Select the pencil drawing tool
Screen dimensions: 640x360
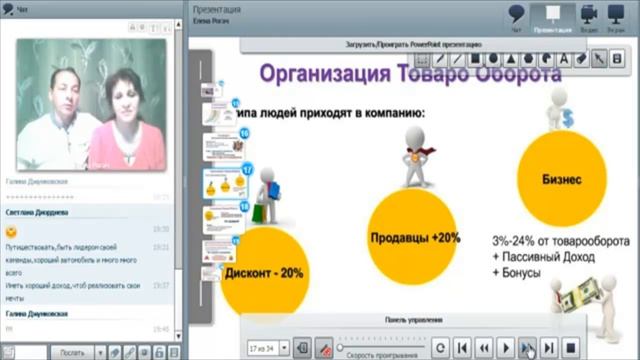click(440, 60)
